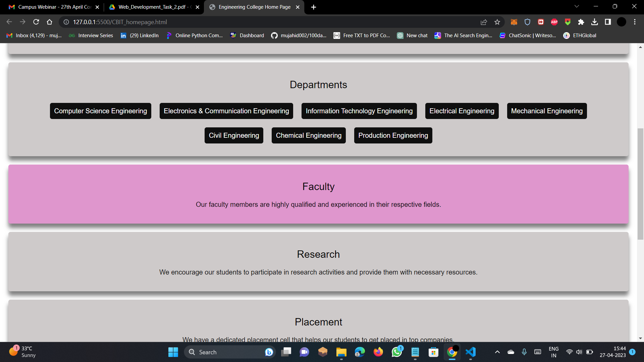Open the Downloads panel

pyautogui.click(x=595, y=22)
